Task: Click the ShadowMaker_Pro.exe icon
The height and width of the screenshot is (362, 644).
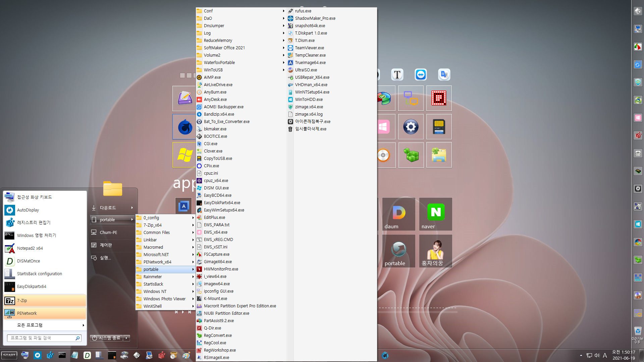Action: [x=290, y=18]
